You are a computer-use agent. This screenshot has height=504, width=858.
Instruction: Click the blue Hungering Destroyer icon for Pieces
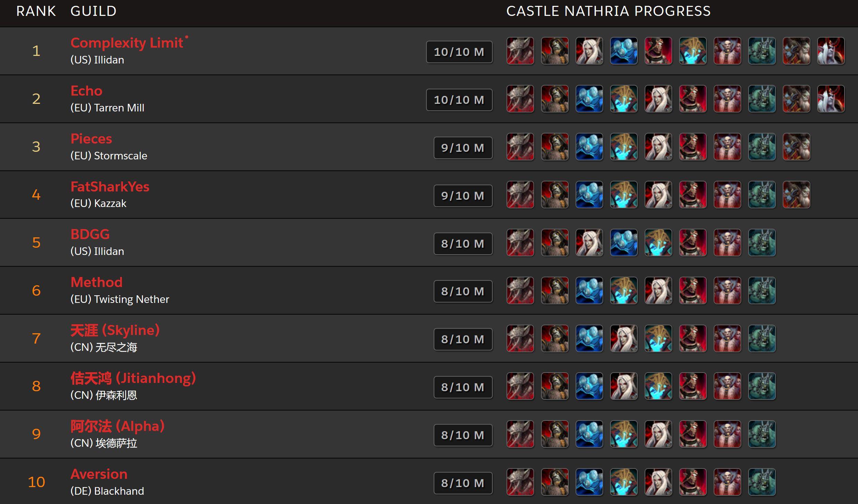tap(589, 147)
